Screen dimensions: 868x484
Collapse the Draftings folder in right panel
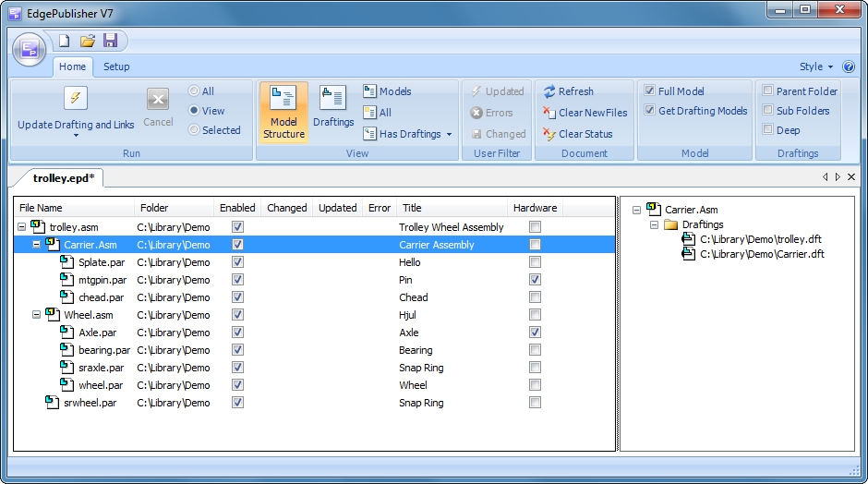653,224
